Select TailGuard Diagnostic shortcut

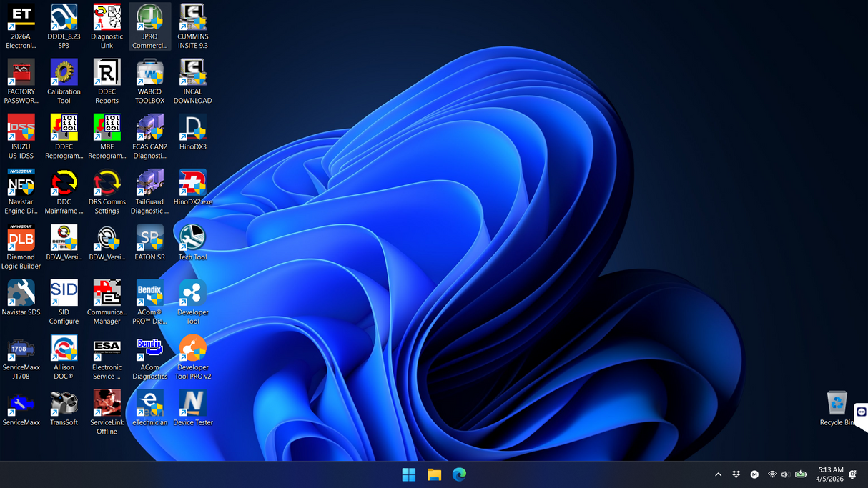click(149, 191)
